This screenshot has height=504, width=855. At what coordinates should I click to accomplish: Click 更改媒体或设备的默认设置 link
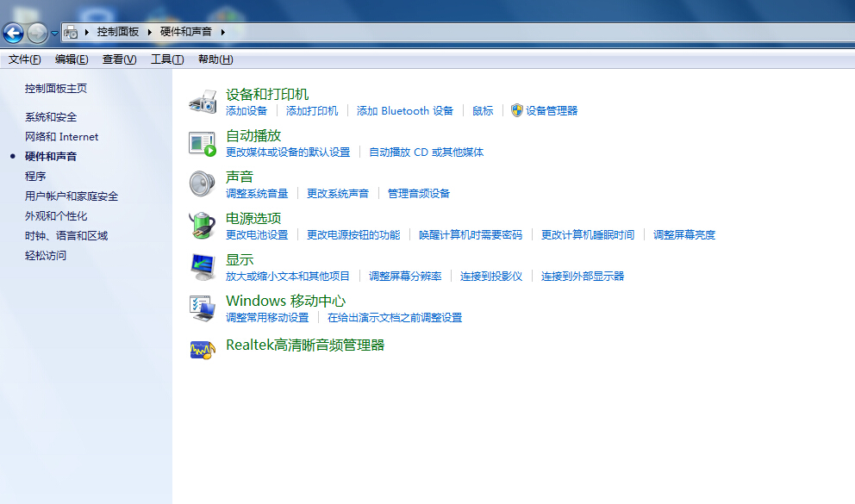288,152
